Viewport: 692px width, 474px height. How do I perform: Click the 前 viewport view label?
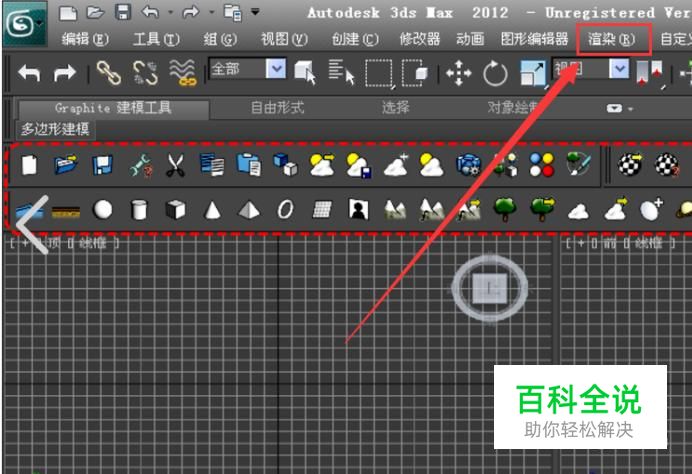coord(610,243)
